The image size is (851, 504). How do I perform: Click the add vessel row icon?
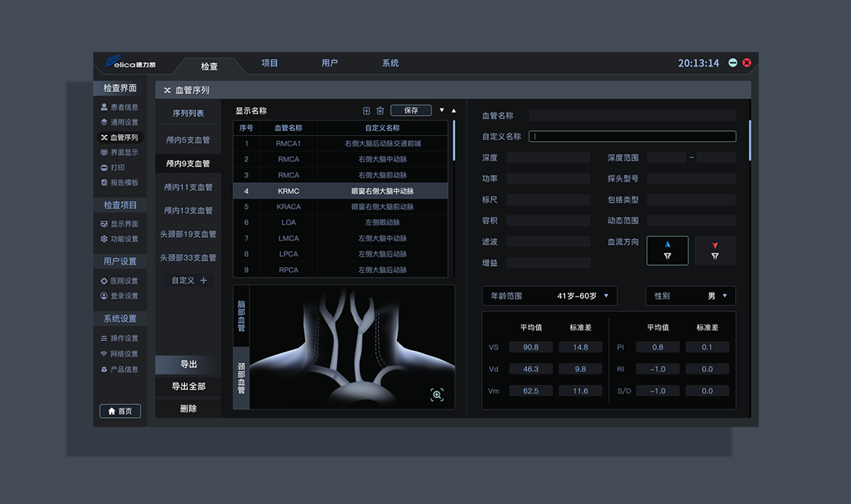(x=367, y=111)
